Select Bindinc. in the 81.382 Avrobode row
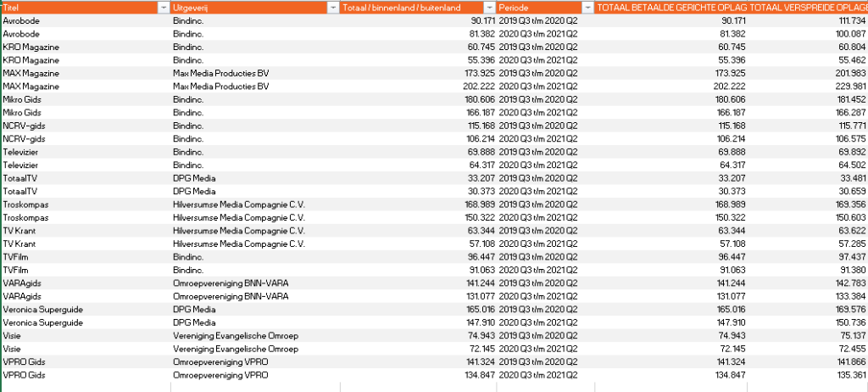Screen dimensions: 868x392 point(188,34)
